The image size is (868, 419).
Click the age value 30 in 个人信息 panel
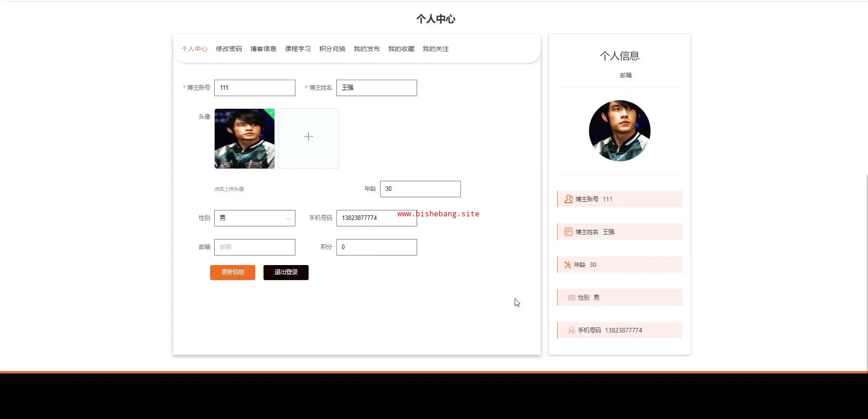[593, 265]
